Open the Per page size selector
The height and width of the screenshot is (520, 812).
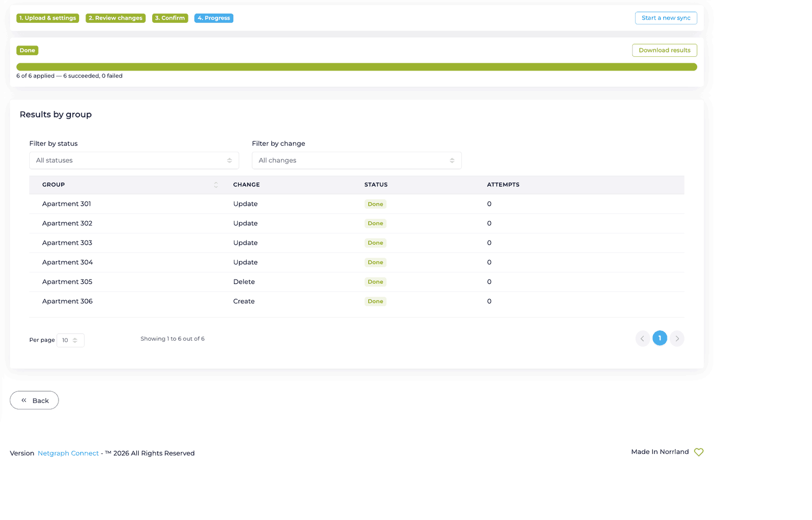tap(70, 340)
